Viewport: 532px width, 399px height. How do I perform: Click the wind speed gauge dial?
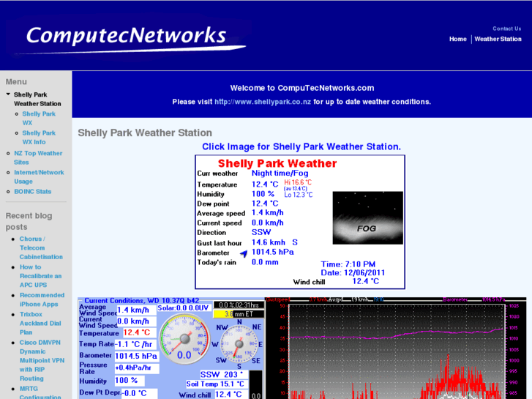(184, 339)
